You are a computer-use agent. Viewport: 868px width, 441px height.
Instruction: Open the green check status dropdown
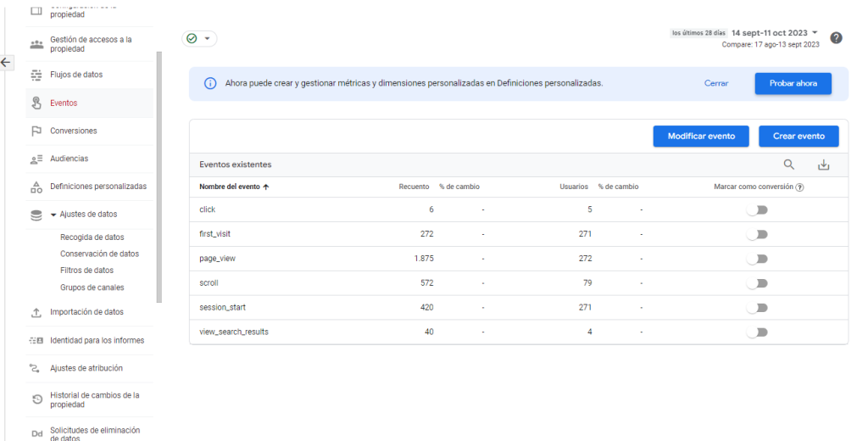199,39
